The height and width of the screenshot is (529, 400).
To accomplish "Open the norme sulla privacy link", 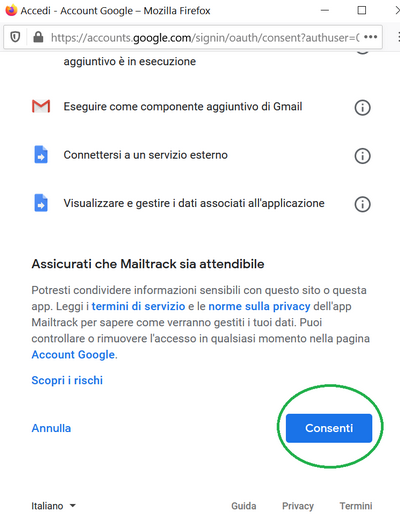I will tap(259, 306).
